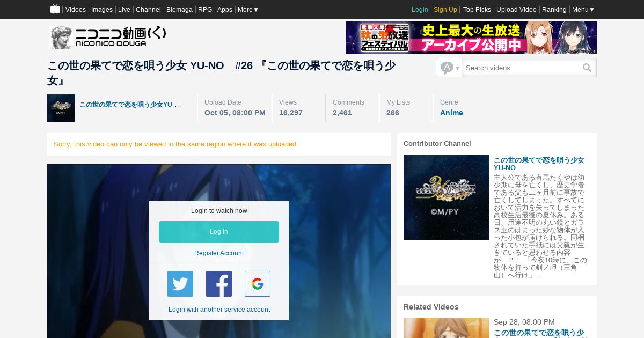Click the Login link in header

click(x=420, y=10)
